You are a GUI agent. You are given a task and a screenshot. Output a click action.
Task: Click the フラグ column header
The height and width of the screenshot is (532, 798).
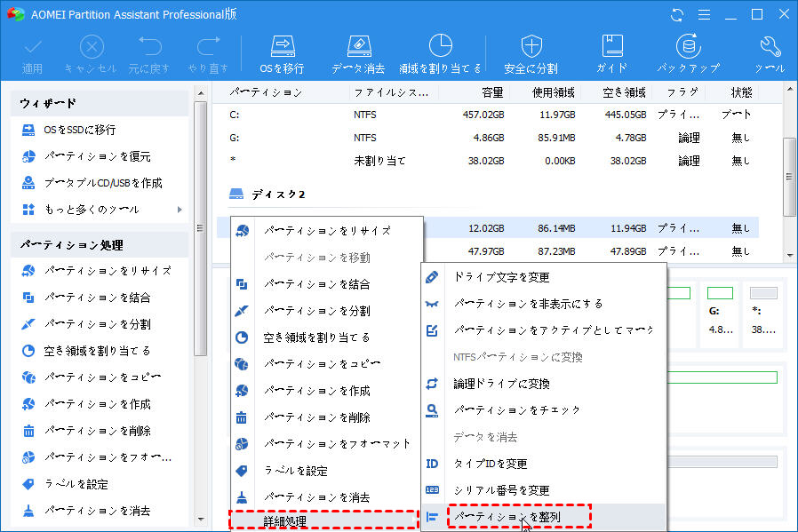(682, 92)
